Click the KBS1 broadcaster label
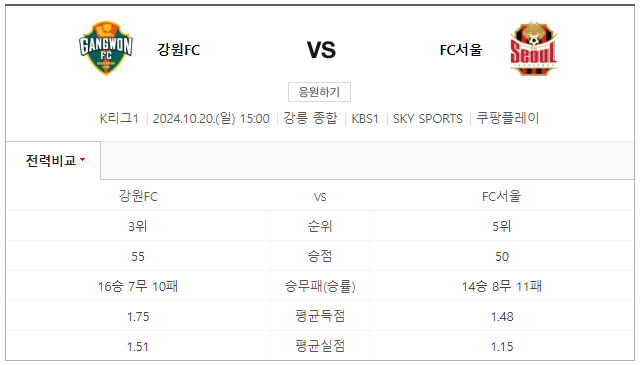The height and width of the screenshot is (365, 641). click(x=365, y=119)
